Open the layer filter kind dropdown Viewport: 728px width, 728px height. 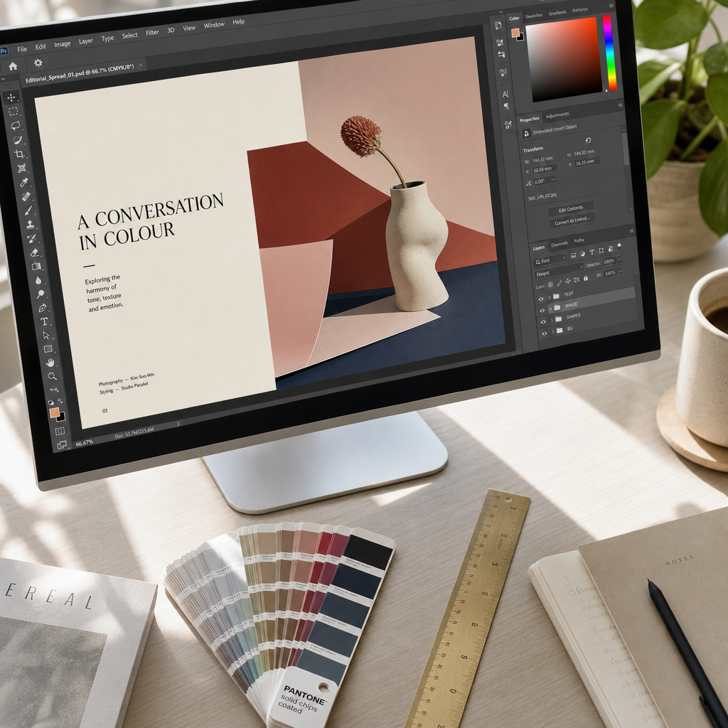[550, 260]
